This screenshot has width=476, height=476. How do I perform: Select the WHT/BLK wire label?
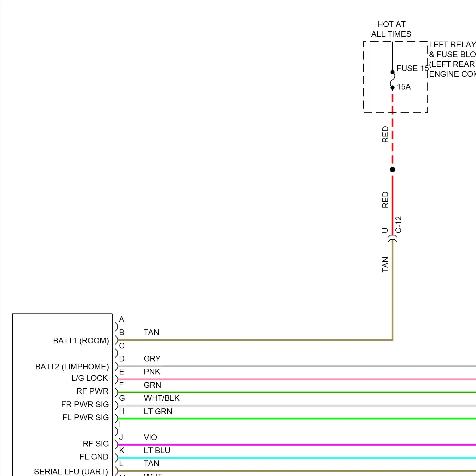[x=162, y=398]
